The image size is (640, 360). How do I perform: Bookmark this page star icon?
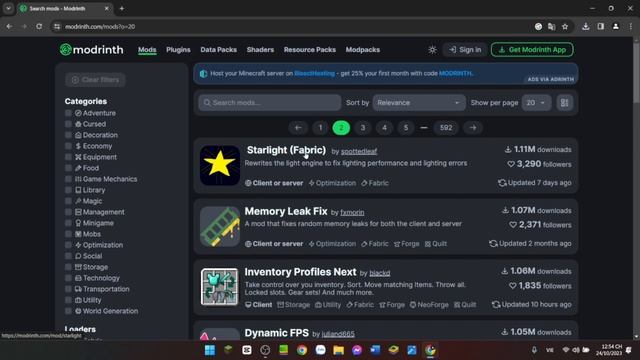point(565,27)
